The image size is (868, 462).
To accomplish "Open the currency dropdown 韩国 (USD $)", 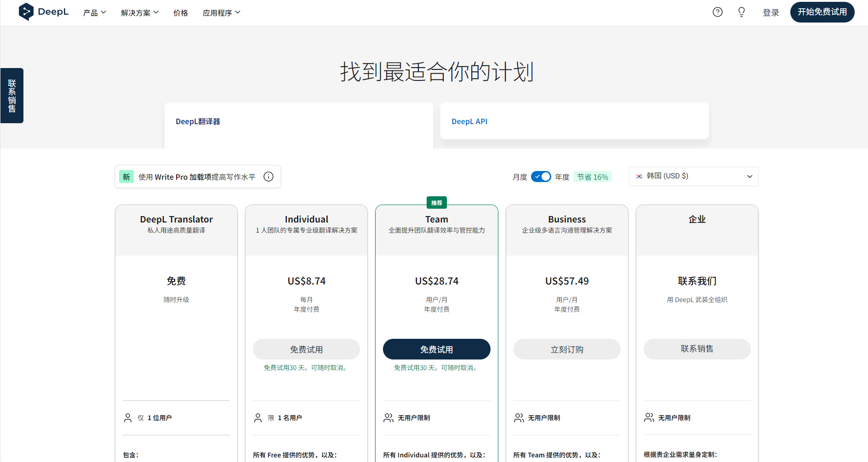I will click(x=693, y=176).
